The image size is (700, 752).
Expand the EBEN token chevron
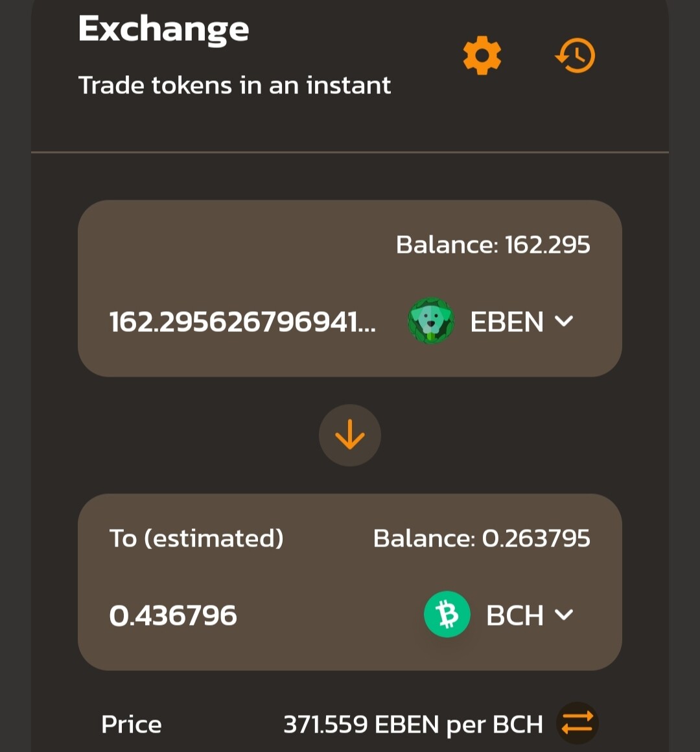pos(564,322)
